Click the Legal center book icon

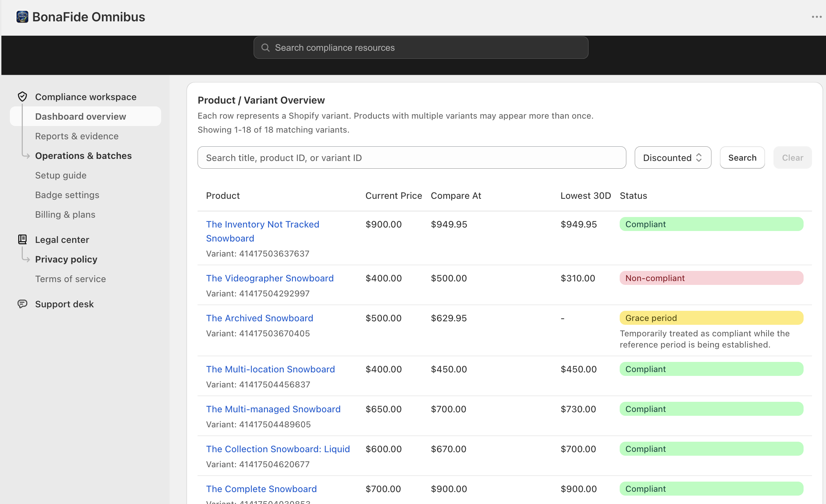coord(22,239)
